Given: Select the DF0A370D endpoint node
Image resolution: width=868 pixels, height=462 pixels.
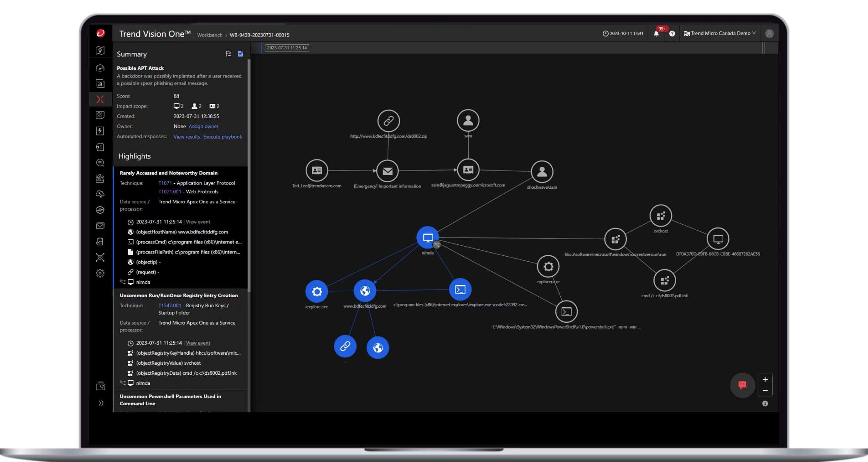Looking at the screenshot, I should click(718, 239).
